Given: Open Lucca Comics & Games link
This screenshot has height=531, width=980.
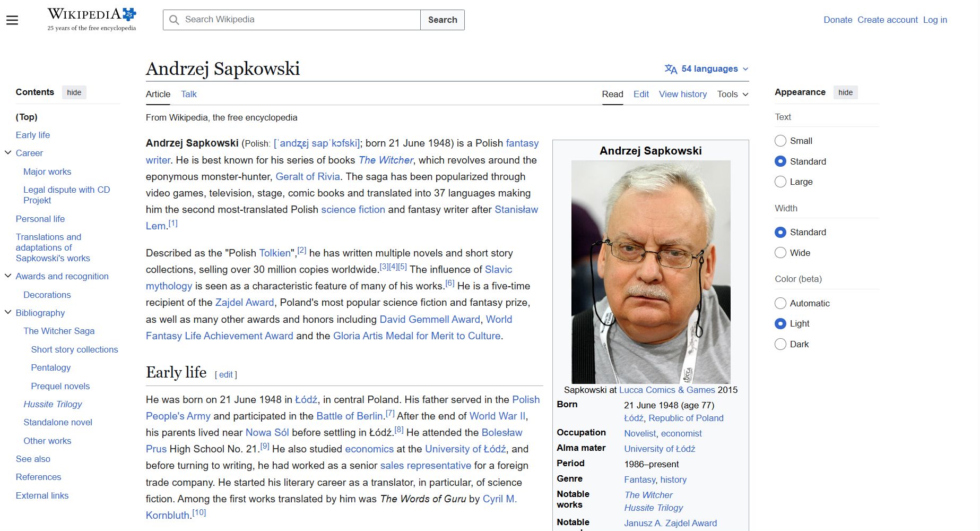Looking at the screenshot, I should 667,390.
